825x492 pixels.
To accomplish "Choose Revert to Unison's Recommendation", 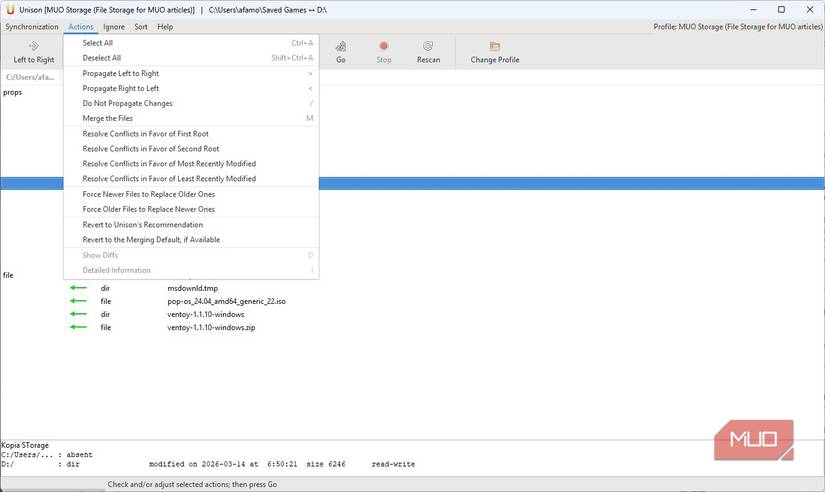I will pyautogui.click(x=191, y=225).
